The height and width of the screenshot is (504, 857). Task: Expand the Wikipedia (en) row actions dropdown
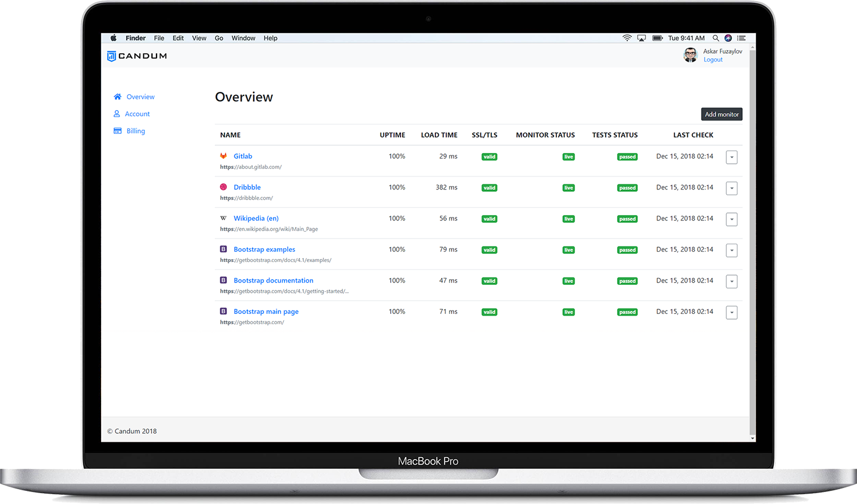coord(732,219)
